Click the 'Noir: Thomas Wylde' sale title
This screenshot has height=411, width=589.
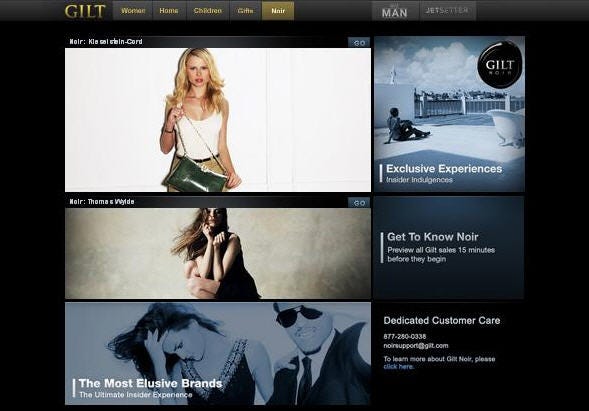(102, 202)
